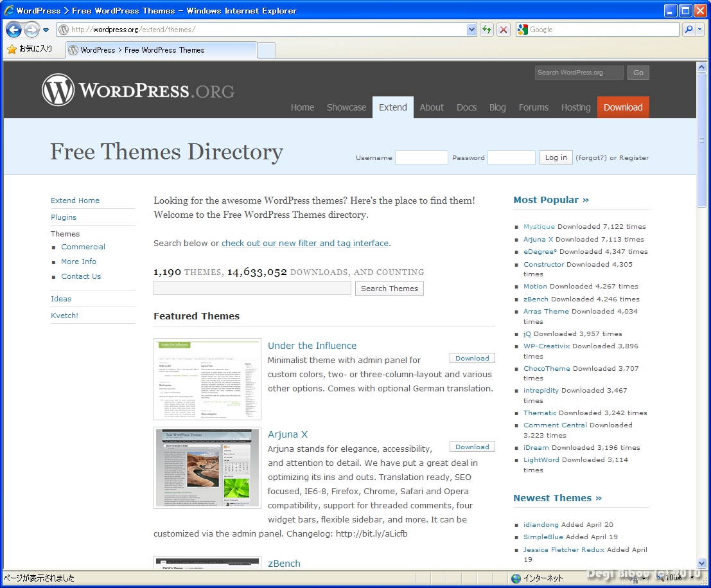
Task: Click the Internet zone globe status icon
Action: click(x=516, y=578)
